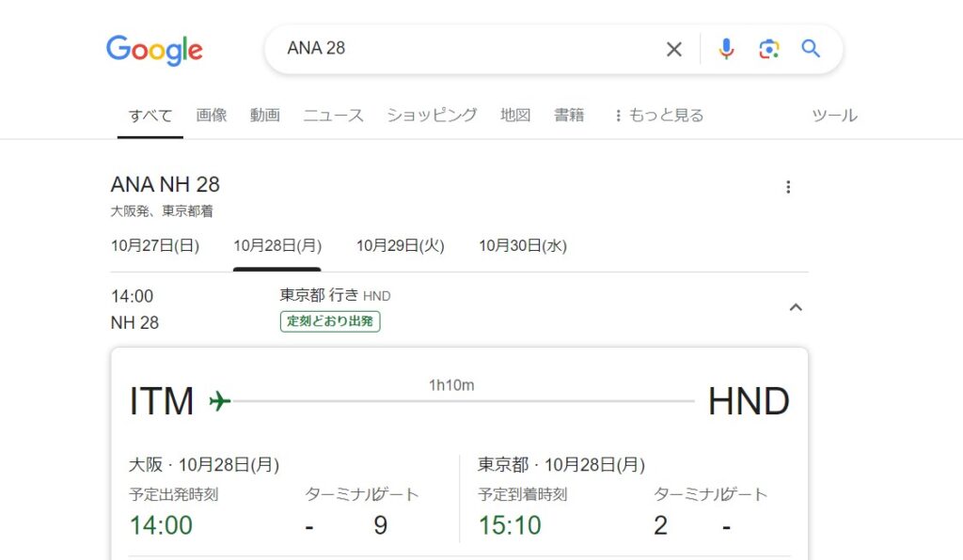Click the search field containing ANA 28
Screen dimensions: 963x560
[x=461, y=49]
